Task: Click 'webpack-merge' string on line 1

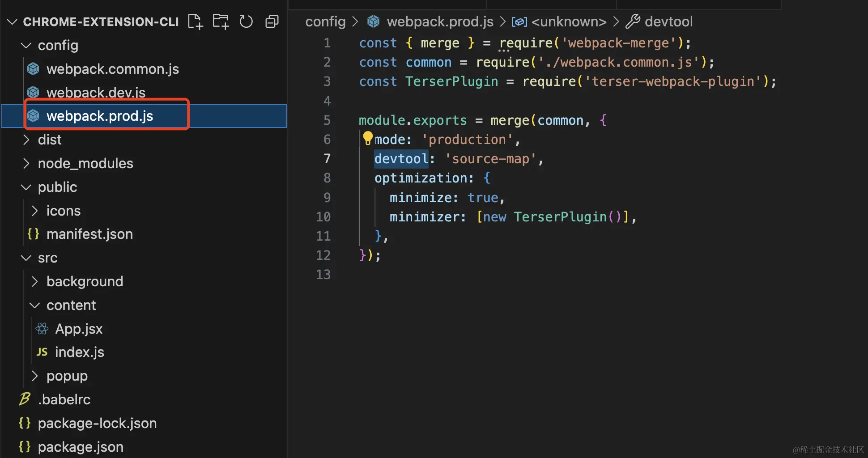Action: tap(619, 43)
